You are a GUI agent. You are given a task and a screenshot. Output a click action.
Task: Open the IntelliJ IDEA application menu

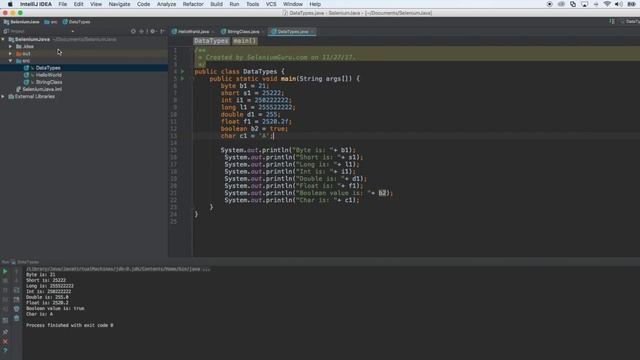pyautogui.click(x=36, y=4)
